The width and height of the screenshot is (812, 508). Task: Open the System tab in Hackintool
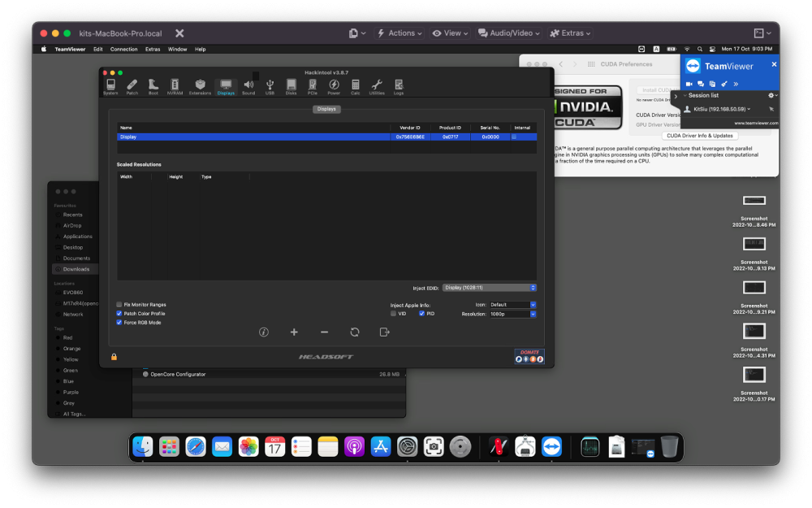(110, 87)
